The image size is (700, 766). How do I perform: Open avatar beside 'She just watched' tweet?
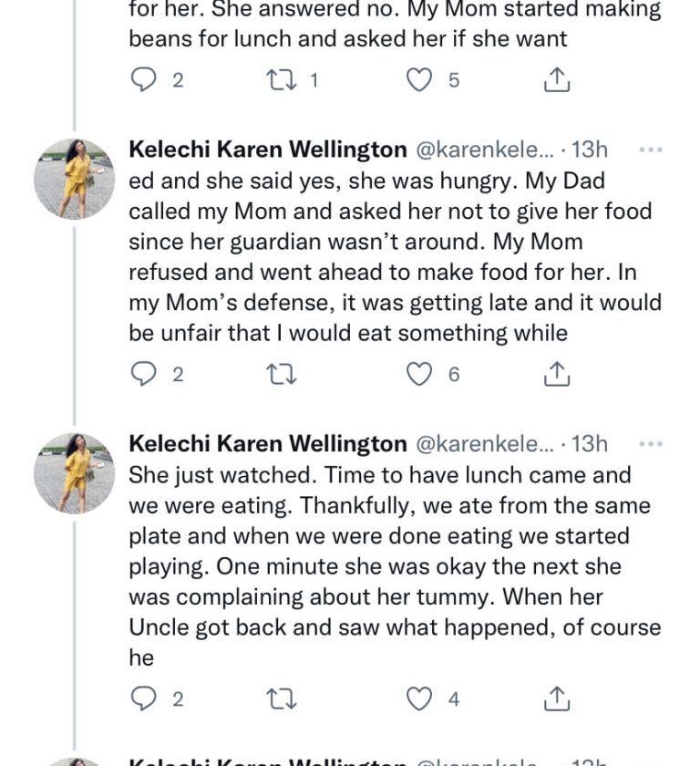point(74,473)
